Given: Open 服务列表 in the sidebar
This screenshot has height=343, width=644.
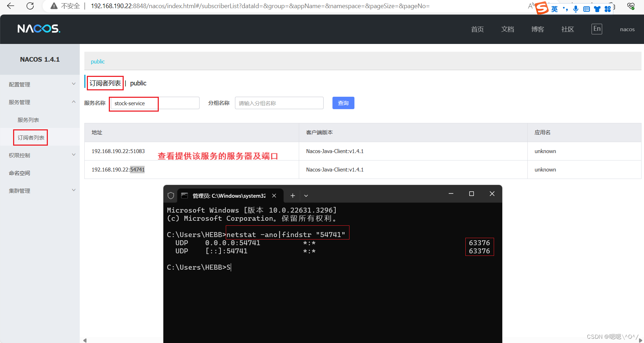Looking at the screenshot, I should click(x=28, y=120).
